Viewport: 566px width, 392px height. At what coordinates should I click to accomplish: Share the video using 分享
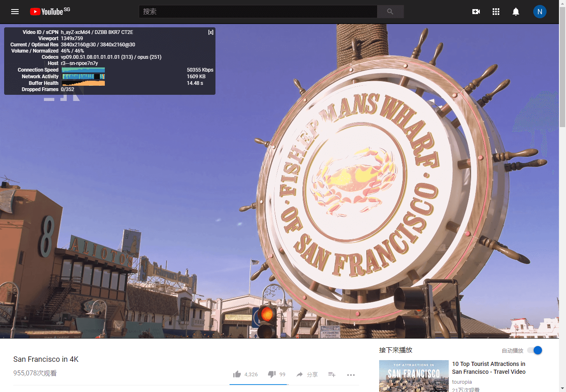pyautogui.click(x=307, y=374)
